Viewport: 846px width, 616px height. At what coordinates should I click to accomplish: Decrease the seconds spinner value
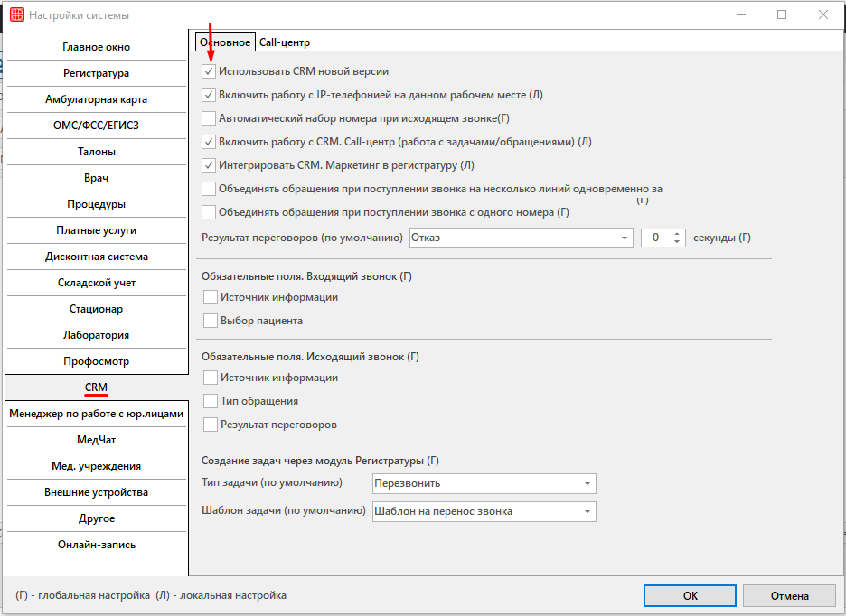pyautogui.click(x=677, y=242)
